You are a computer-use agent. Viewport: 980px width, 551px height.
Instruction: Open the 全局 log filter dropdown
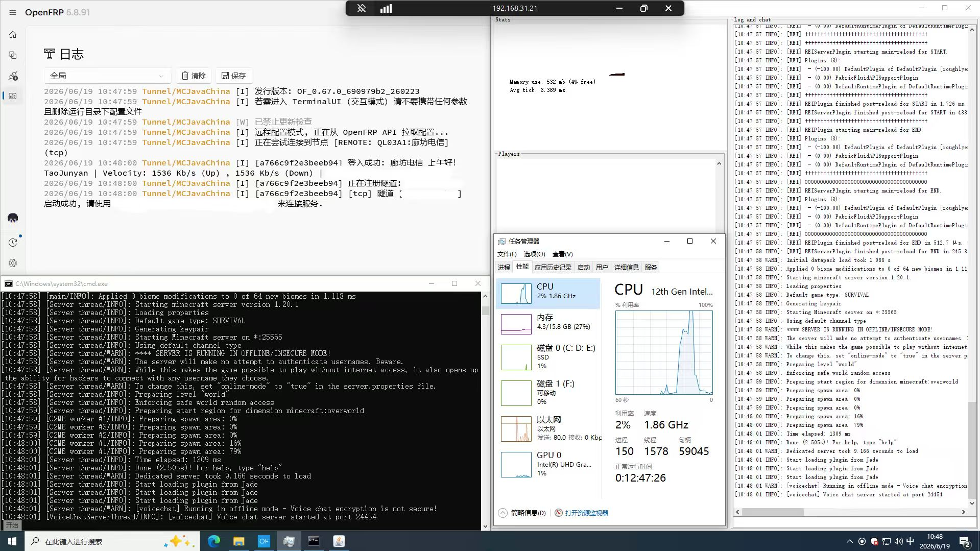[107, 76]
